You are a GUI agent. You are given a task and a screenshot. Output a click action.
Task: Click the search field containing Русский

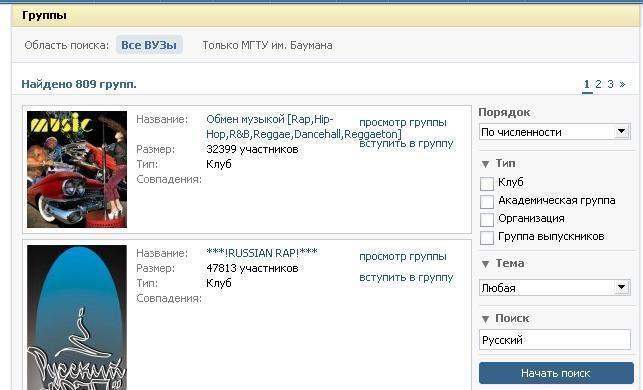pyautogui.click(x=554, y=340)
